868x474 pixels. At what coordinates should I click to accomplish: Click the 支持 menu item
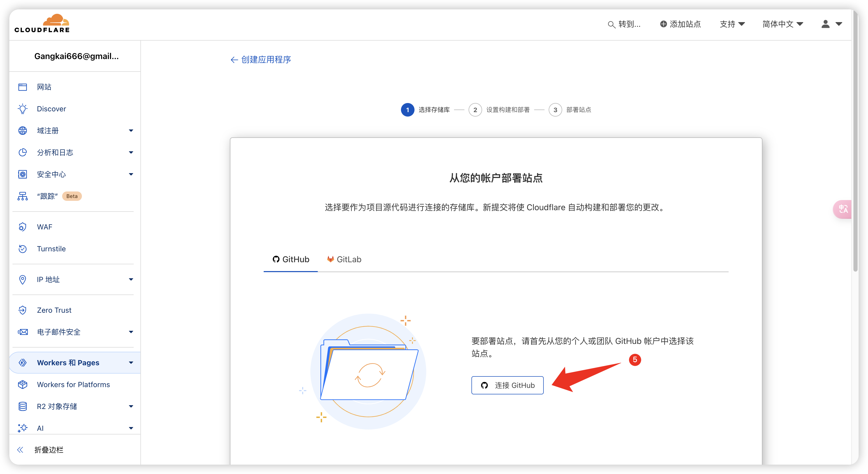point(731,23)
